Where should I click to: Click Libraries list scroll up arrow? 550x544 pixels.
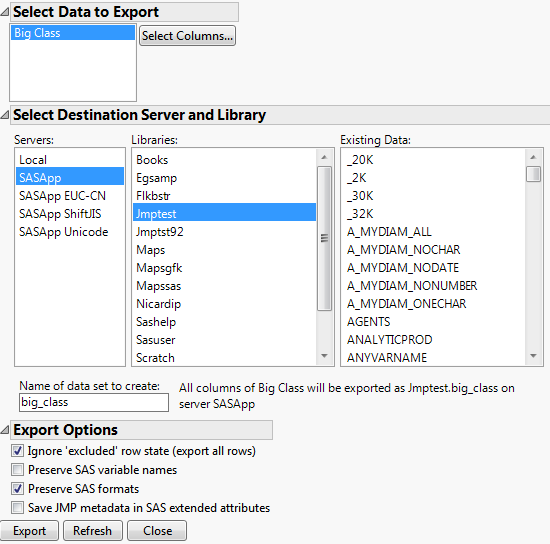pos(324,157)
